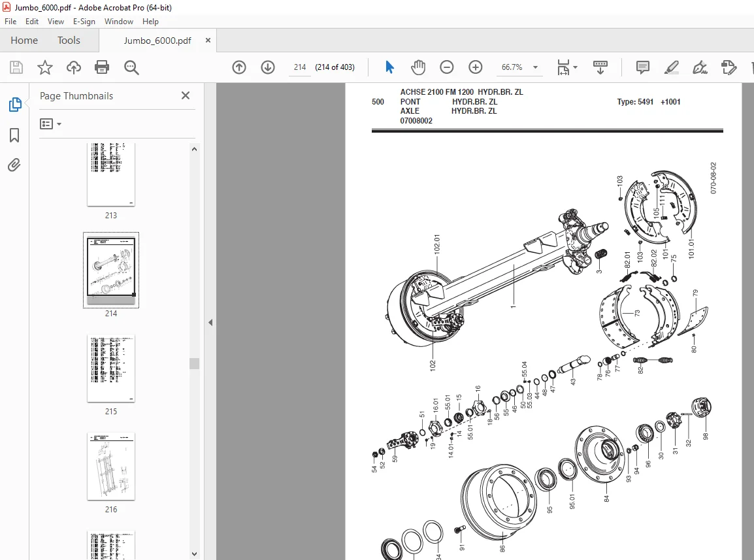
Task: Go to the previous page
Action: (239, 67)
